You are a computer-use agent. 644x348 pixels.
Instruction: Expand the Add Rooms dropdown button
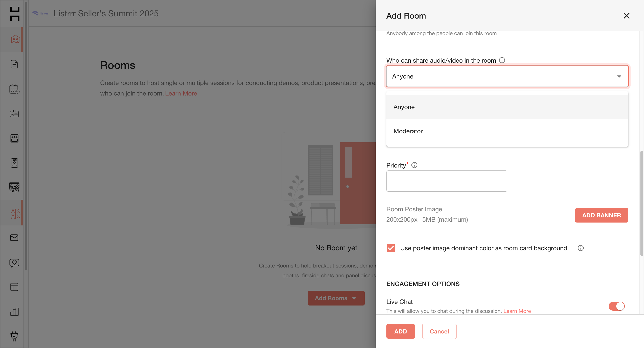pyautogui.click(x=336, y=298)
